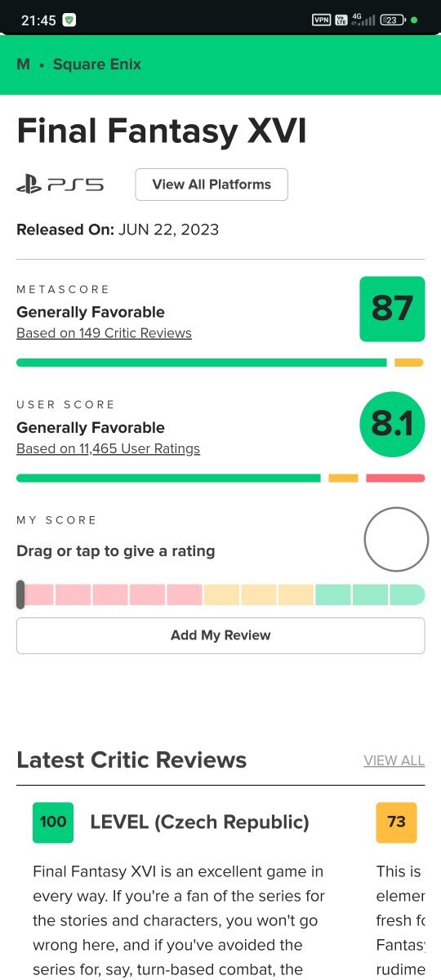The image size is (441, 980).
Task: Tap the battery indicator in status bar
Action: [x=393, y=20]
